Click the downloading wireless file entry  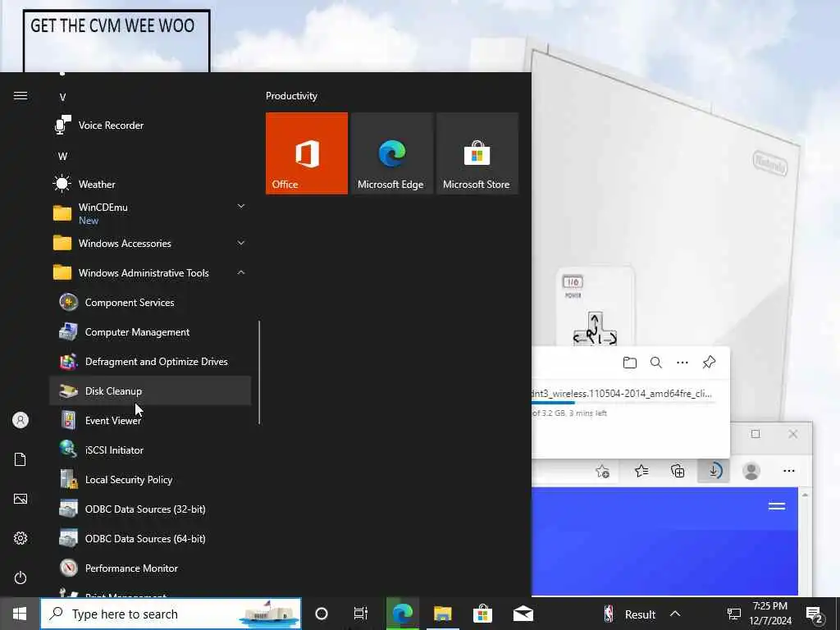(622, 394)
